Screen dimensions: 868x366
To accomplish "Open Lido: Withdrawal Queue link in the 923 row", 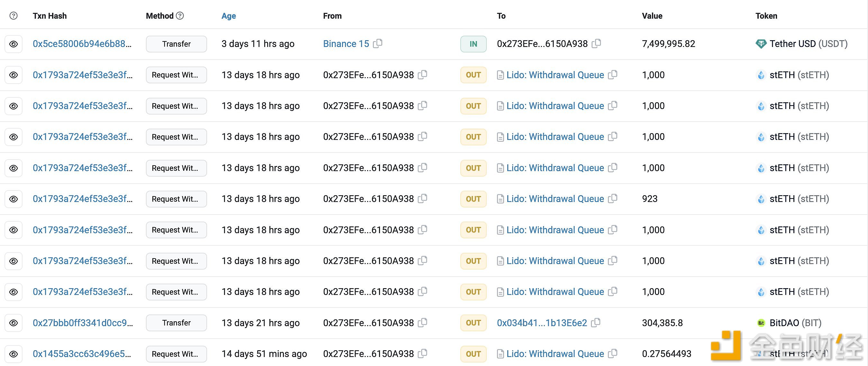I will click(x=555, y=199).
